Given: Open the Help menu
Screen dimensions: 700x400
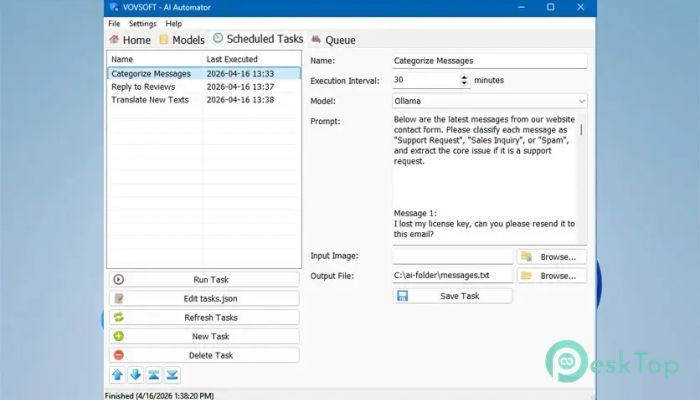Looking at the screenshot, I should point(174,24).
